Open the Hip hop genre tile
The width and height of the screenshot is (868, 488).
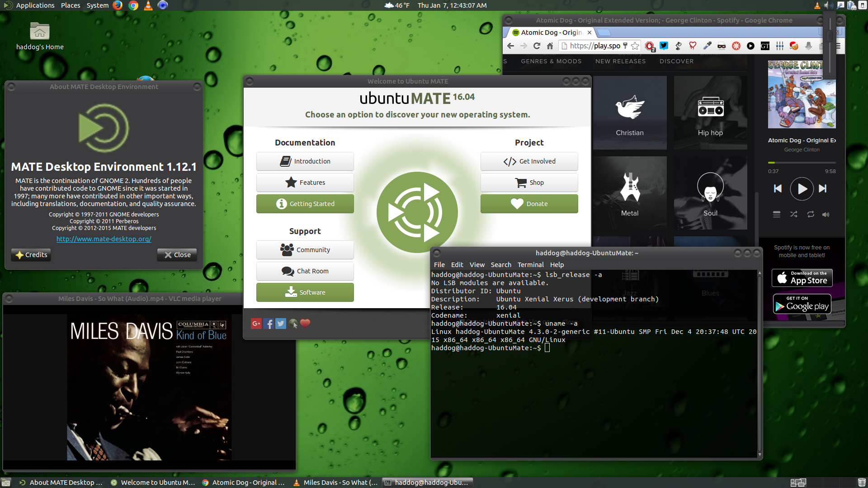tap(710, 113)
